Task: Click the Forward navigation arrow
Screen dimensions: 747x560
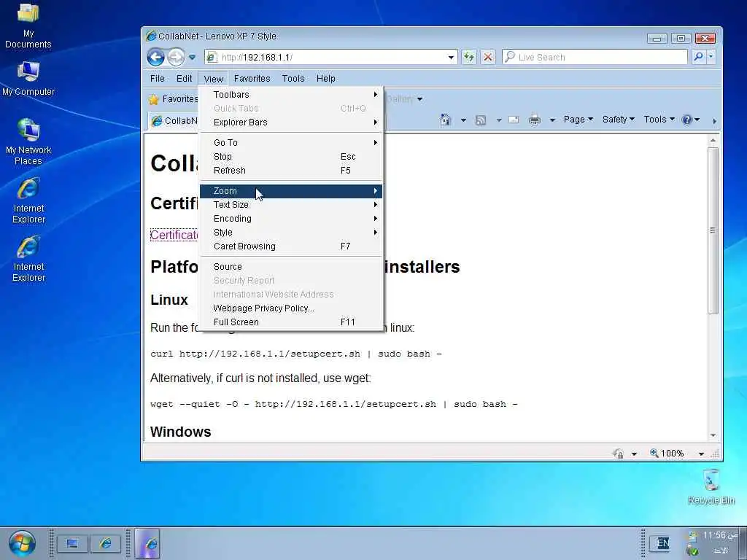Action: click(x=176, y=58)
